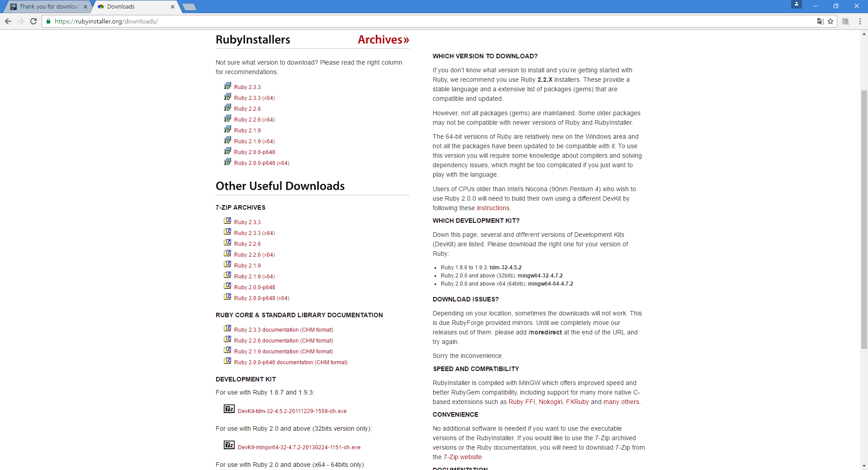This screenshot has width=868, height=470.
Task: Click the secure padlock icon in the address bar
Action: pos(48,21)
